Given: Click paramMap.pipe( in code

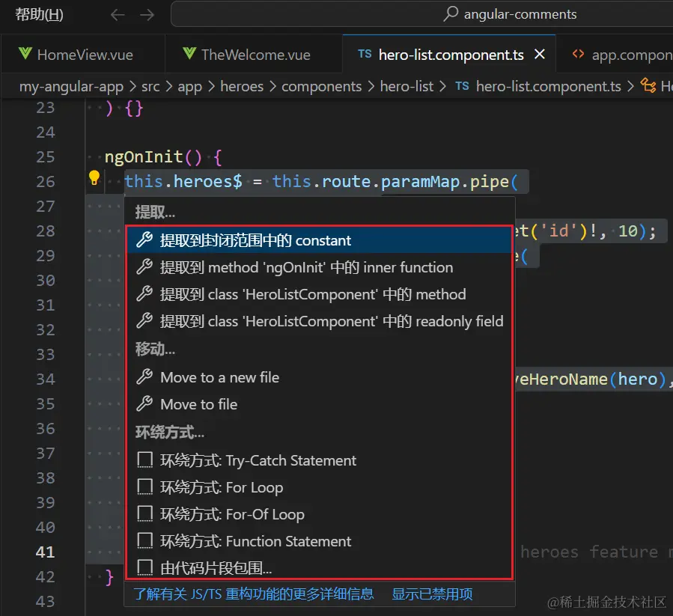Looking at the screenshot, I should [x=449, y=181].
